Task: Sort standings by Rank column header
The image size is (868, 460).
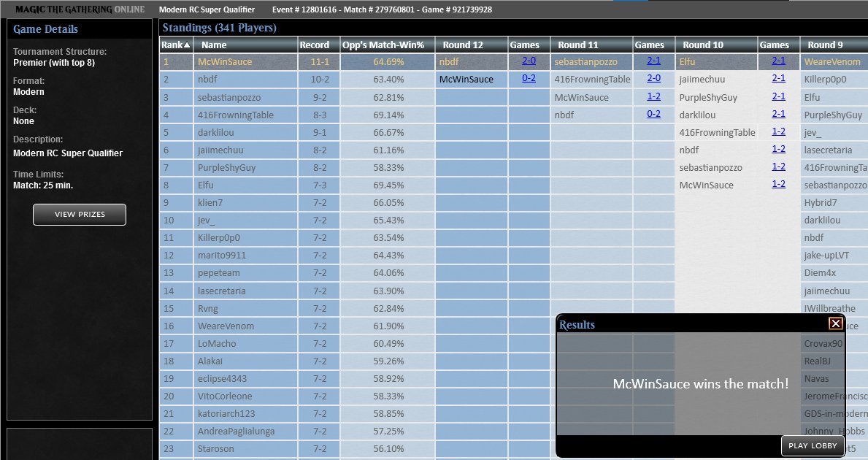Action: tap(175, 45)
